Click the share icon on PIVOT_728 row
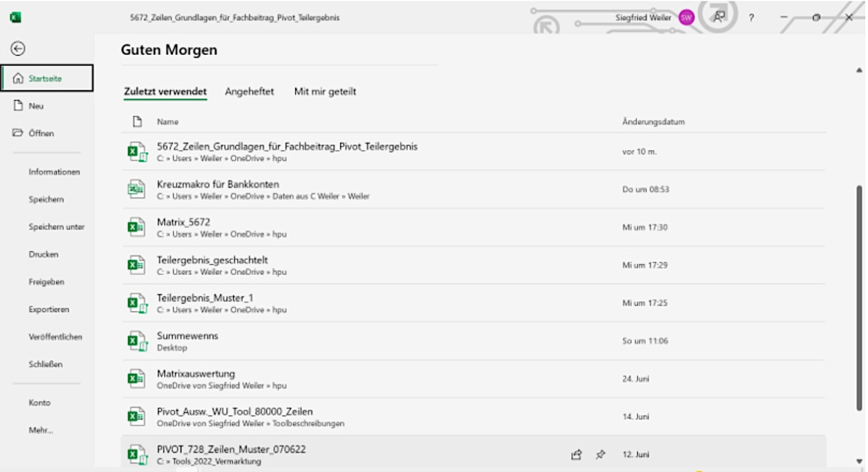 click(576, 455)
